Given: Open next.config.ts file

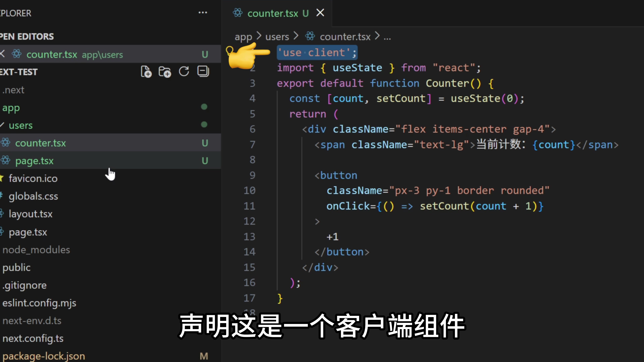Looking at the screenshot, I should tap(33, 339).
